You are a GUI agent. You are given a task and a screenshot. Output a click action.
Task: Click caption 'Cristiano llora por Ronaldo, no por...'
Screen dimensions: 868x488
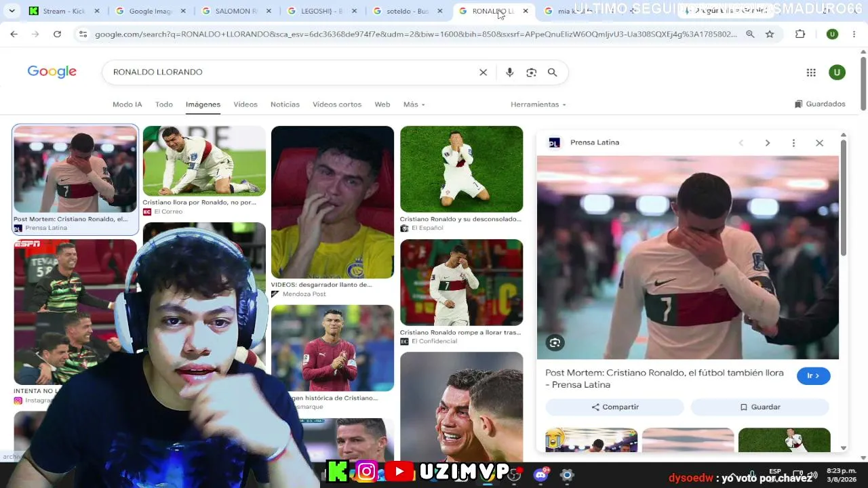[x=199, y=202]
